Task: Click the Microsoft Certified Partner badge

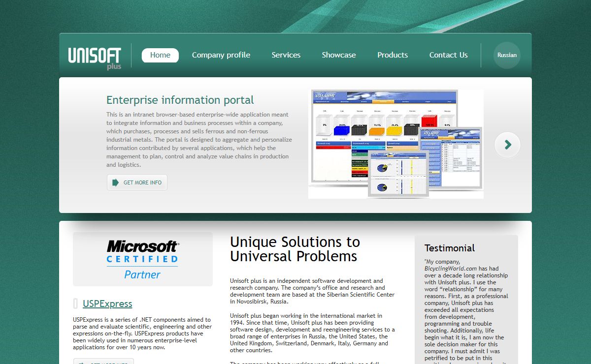Action: (x=143, y=259)
